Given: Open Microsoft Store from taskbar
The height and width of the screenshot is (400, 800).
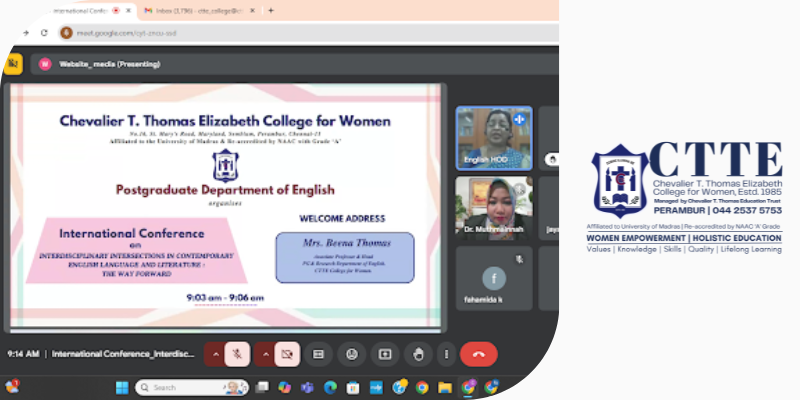Looking at the screenshot, I should [353, 387].
